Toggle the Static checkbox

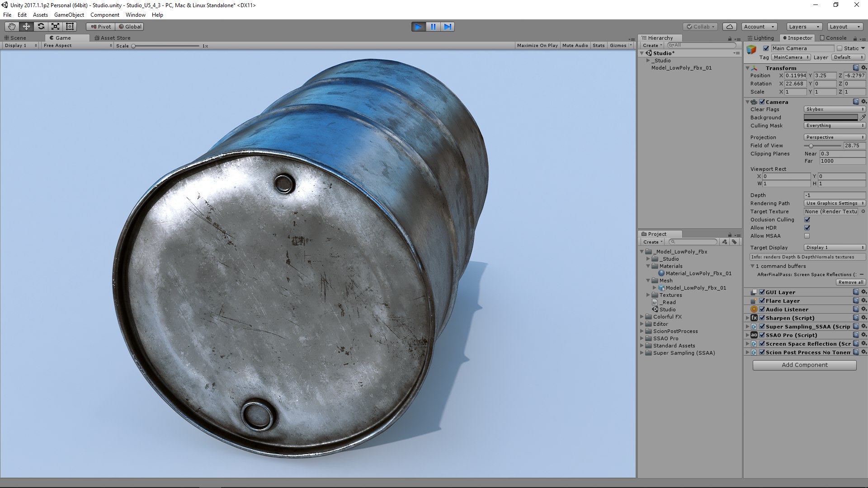(x=840, y=48)
